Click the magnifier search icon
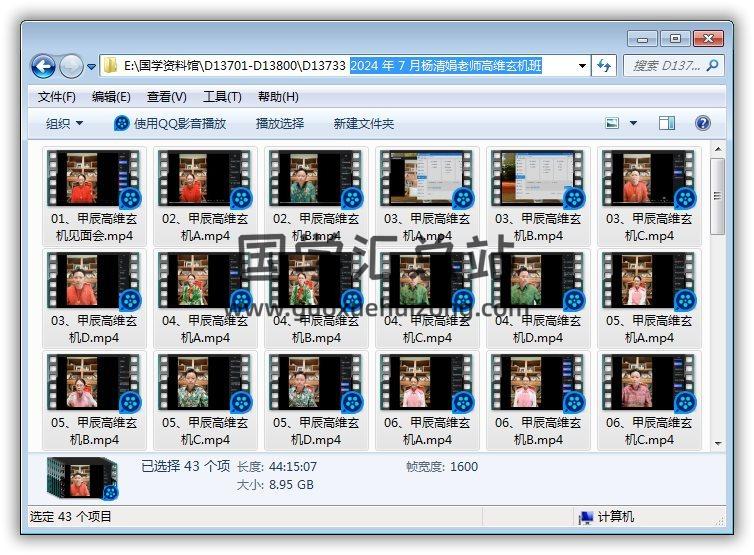754x555 pixels. [713, 65]
